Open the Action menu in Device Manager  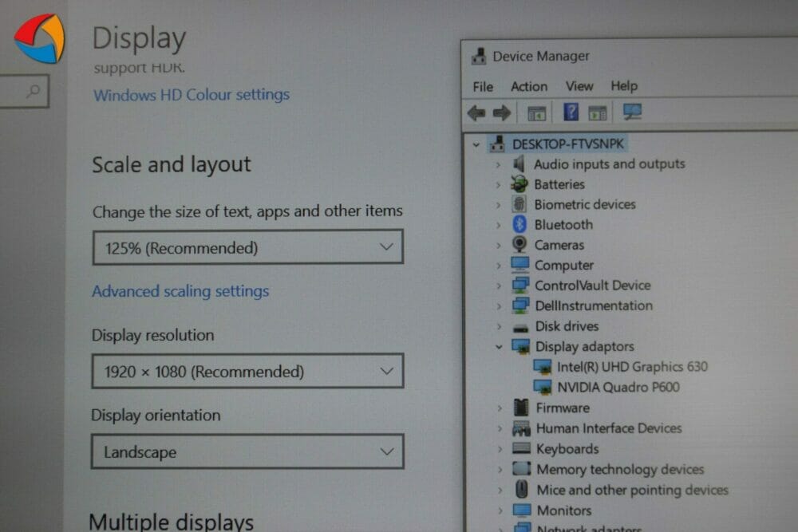point(529,86)
